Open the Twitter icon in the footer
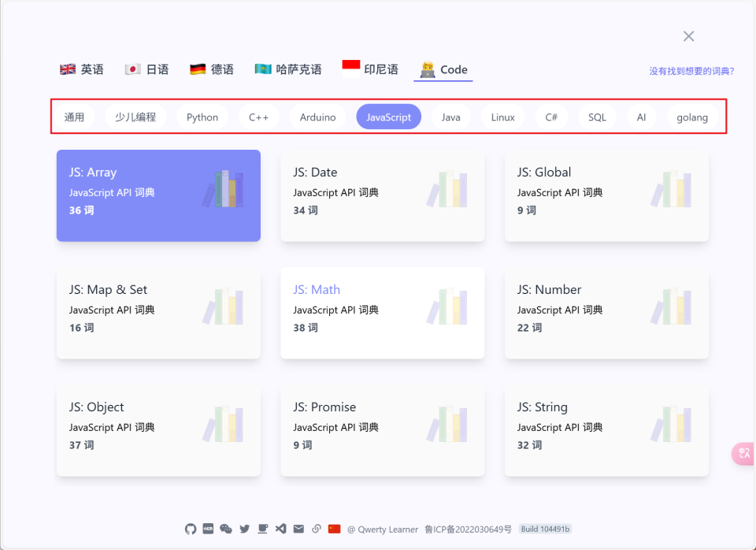The height and width of the screenshot is (550, 756). pyautogui.click(x=244, y=529)
